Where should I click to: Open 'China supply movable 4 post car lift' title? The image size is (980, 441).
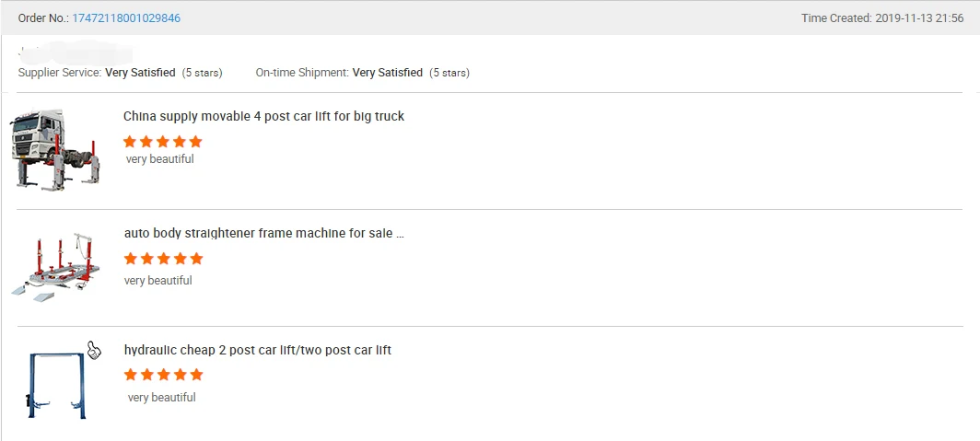pos(263,117)
